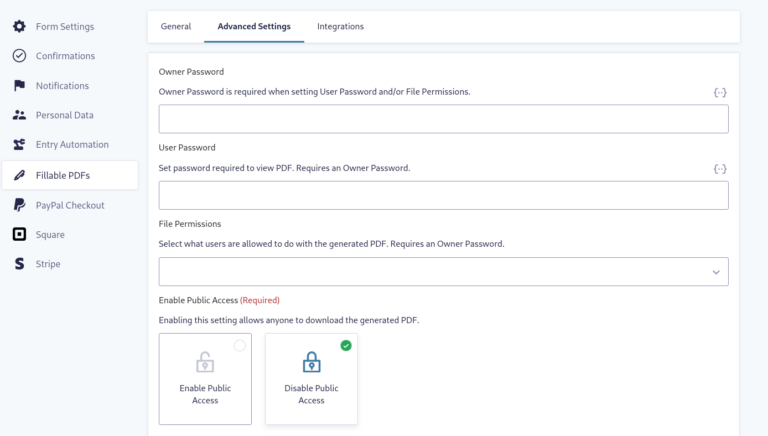Click the unchecked radio circle on Enable card
This screenshot has width=768, height=436.
pyautogui.click(x=239, y=346)
